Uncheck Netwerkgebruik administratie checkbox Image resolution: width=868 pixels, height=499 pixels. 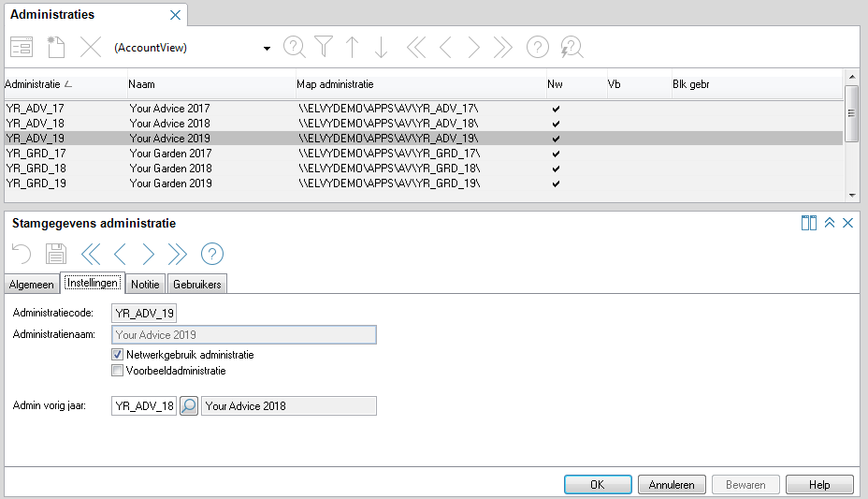(118, 356)
